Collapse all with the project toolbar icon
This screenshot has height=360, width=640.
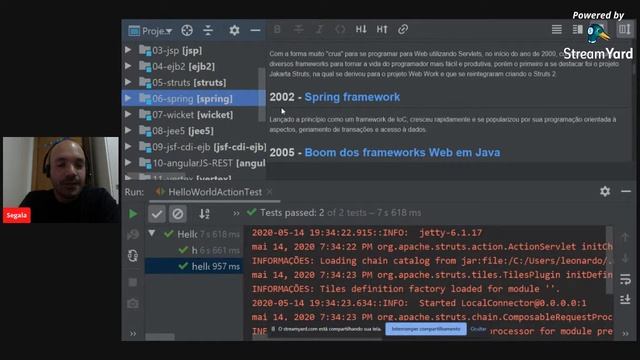(x=208, y=30)
